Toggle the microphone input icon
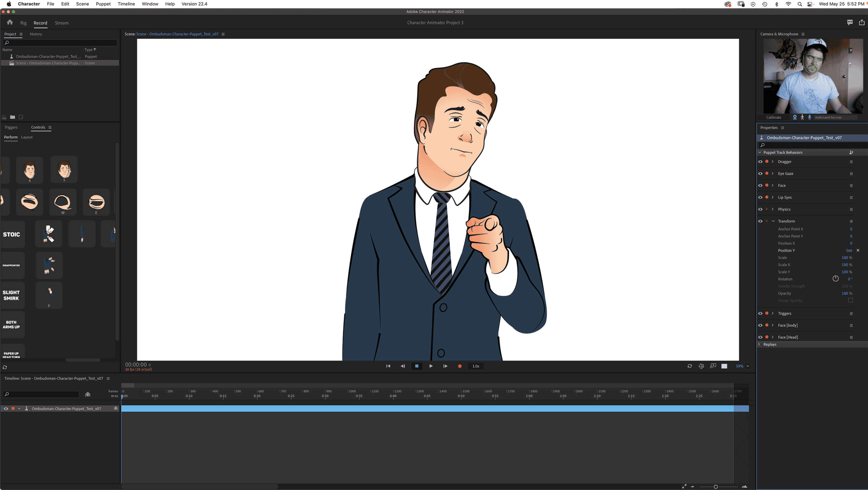868x490 pixels. point(810,117)
